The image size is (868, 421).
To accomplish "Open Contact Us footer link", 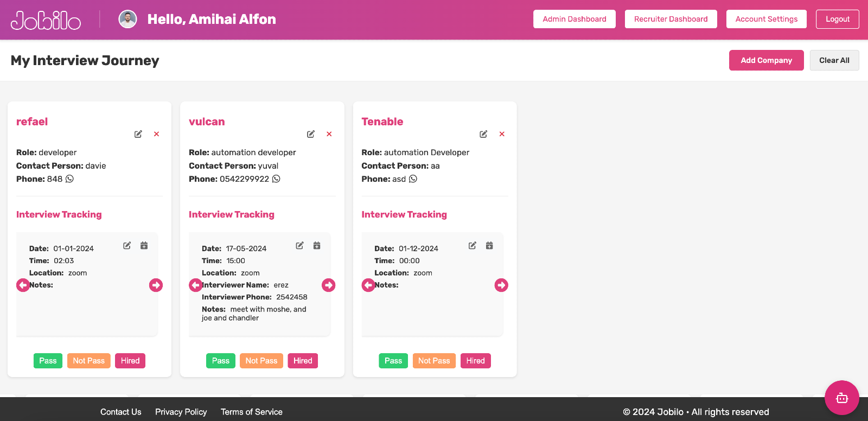I will pos(121,412).
